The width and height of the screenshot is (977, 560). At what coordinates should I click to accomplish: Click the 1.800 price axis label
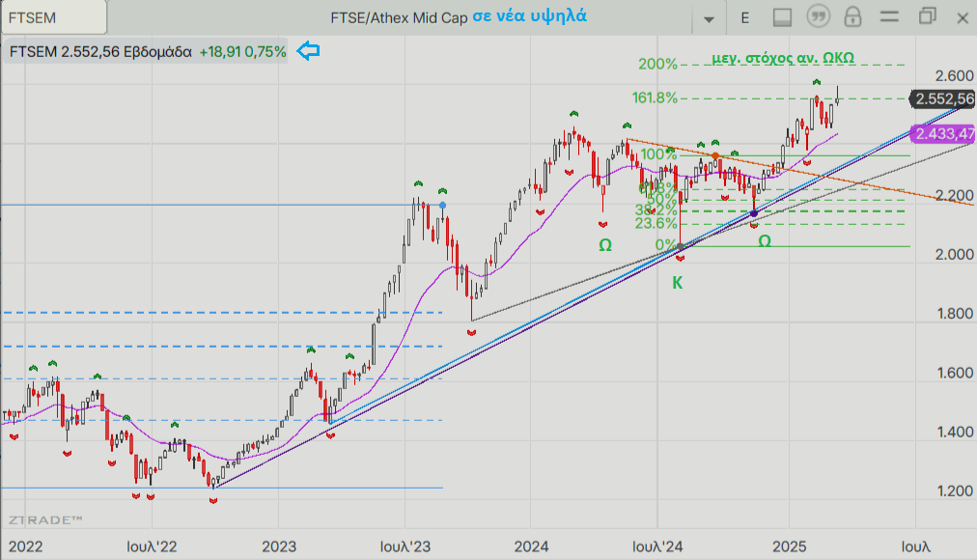[x=955, y=314]
